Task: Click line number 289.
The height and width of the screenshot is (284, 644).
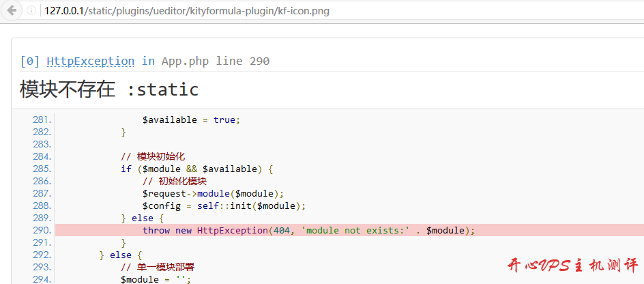Action: coord(42,218)
